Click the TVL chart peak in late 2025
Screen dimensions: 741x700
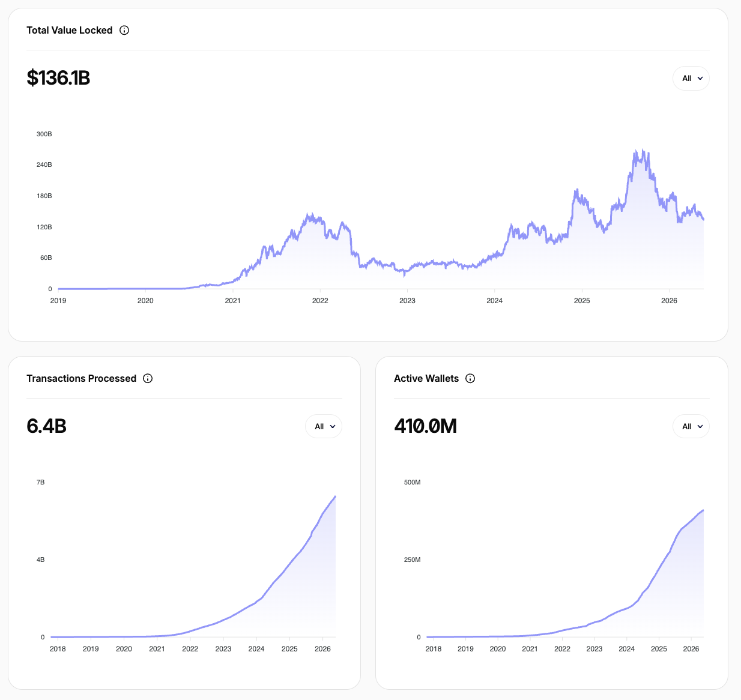[642, 151]
